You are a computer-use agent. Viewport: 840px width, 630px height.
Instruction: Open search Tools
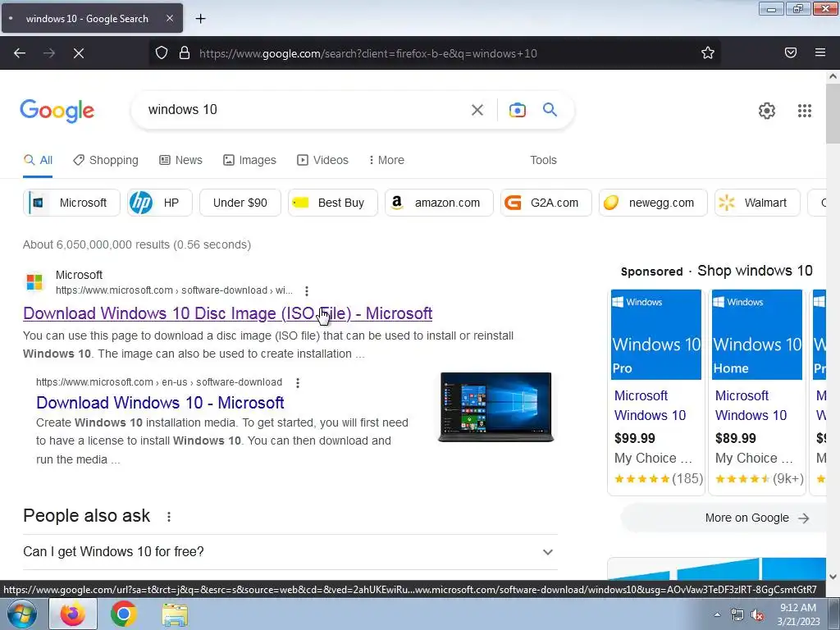tap(543, 160)
